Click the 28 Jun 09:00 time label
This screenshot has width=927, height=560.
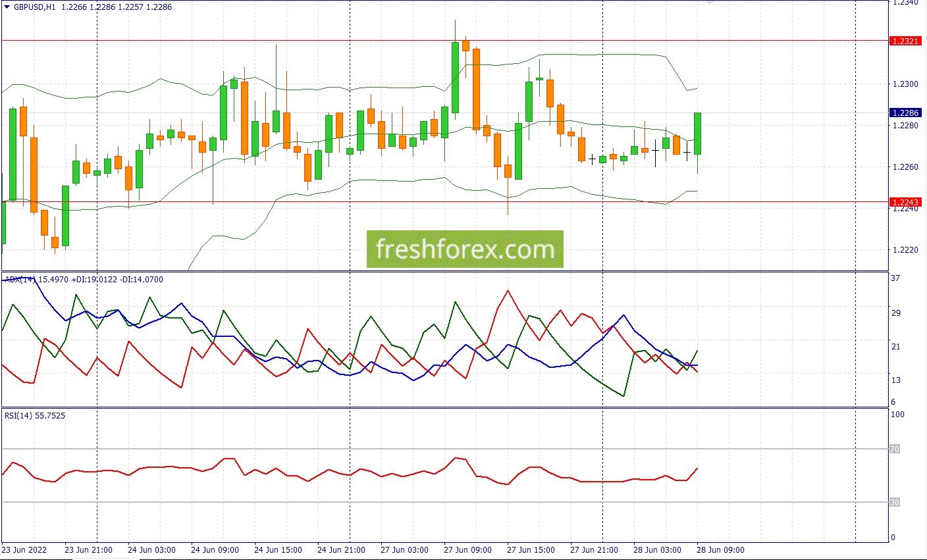(x=720, y=550)
